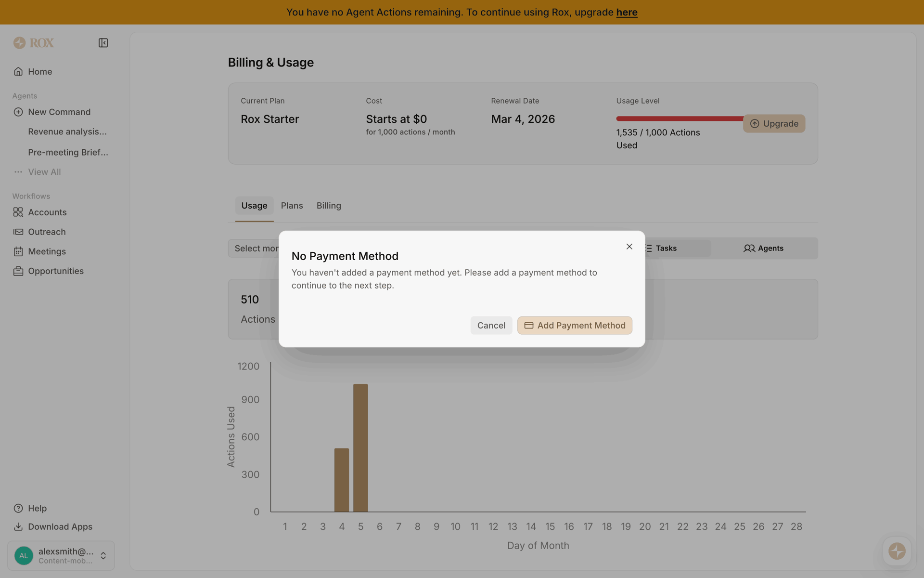924x578 pixels.
Task: Go to Accounts workflow
Action: click(47, 212)
